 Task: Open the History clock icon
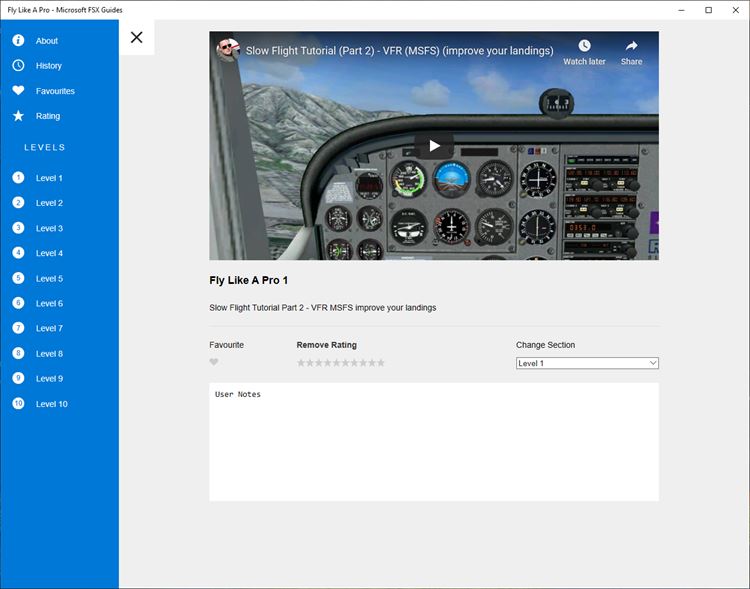point(18,65)
